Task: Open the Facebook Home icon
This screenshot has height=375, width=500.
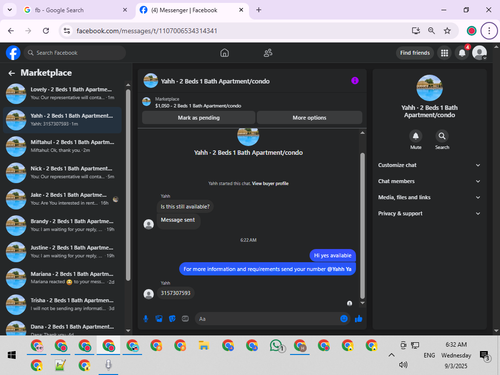Action: coord(225,53)
